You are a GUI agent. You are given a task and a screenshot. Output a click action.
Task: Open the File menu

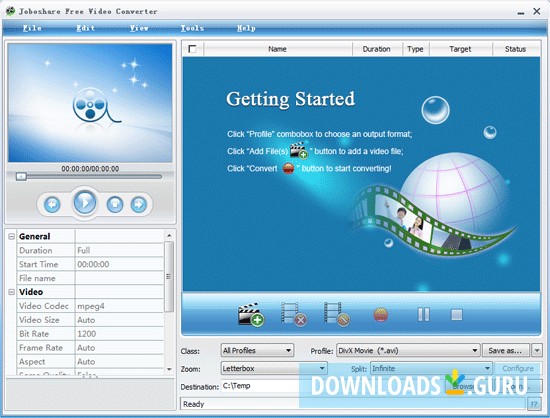[32, 28]
